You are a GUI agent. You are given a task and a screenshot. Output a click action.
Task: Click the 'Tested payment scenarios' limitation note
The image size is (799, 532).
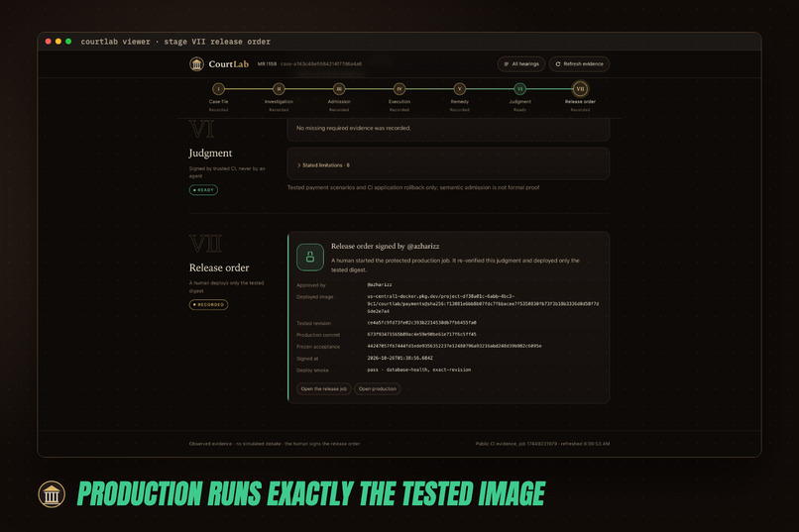tap(413, 187)
